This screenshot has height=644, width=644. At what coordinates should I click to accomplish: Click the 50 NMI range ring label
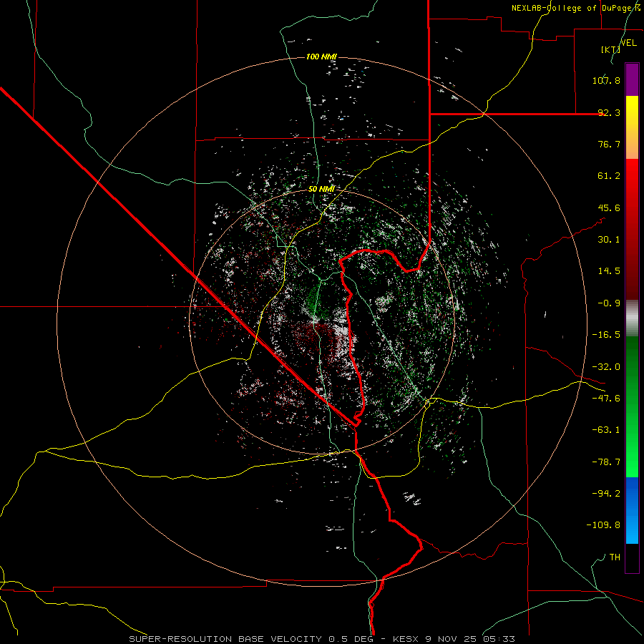point(321,189)
